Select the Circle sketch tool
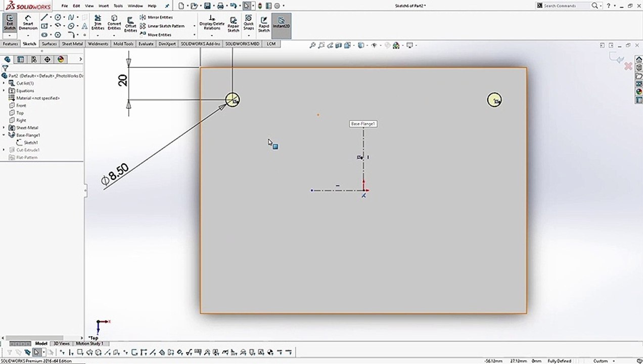 point(58,17)
